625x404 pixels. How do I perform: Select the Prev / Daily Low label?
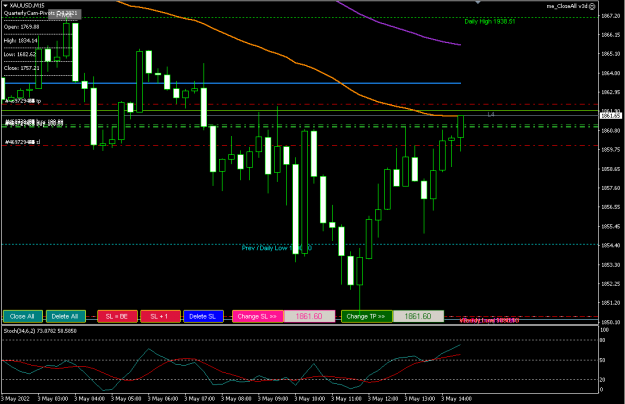[x=277, y=248]
